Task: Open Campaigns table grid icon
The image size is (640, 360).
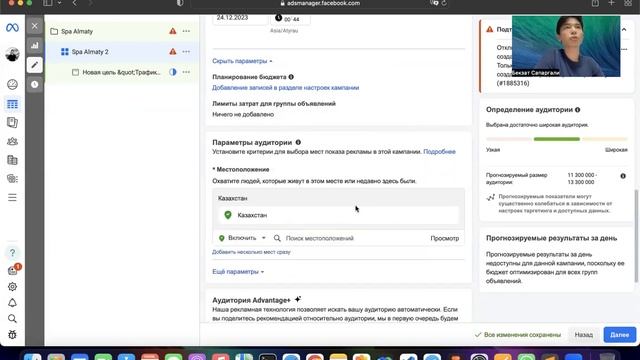Action: click(12, 104)
